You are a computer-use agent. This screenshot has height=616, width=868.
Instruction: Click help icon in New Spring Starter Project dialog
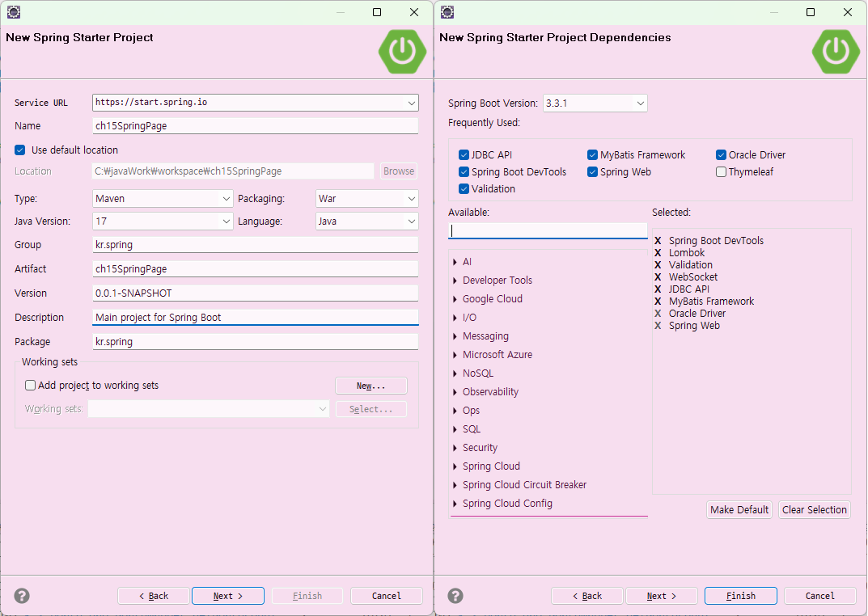(22, 596)
